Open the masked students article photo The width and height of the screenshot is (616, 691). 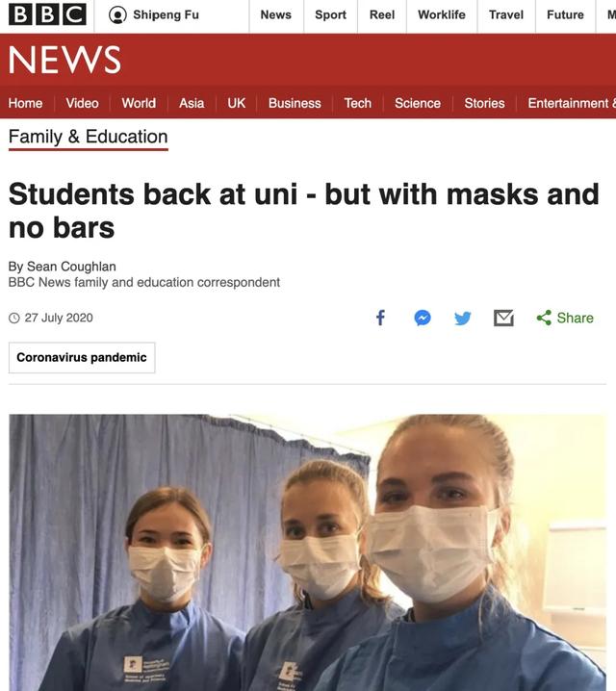(x=308, y=552)
